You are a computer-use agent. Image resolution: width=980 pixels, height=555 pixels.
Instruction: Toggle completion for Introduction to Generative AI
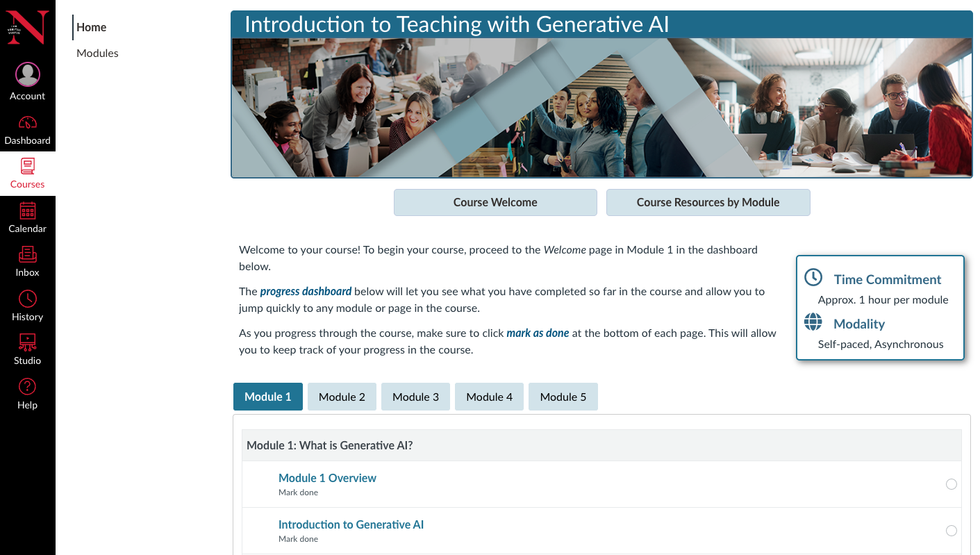click(952, 530)
